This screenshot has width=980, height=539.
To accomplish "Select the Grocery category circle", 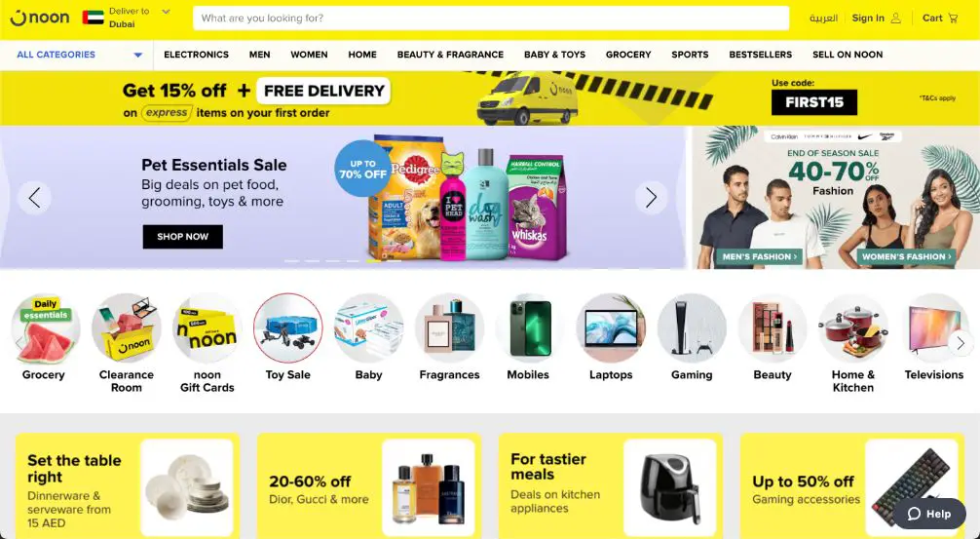I will [x=45, y=328].
